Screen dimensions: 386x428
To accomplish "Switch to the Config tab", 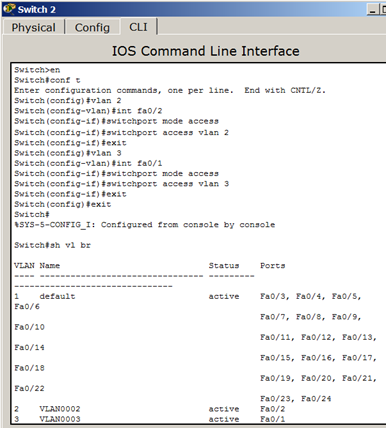I will (x=92, y=27).
